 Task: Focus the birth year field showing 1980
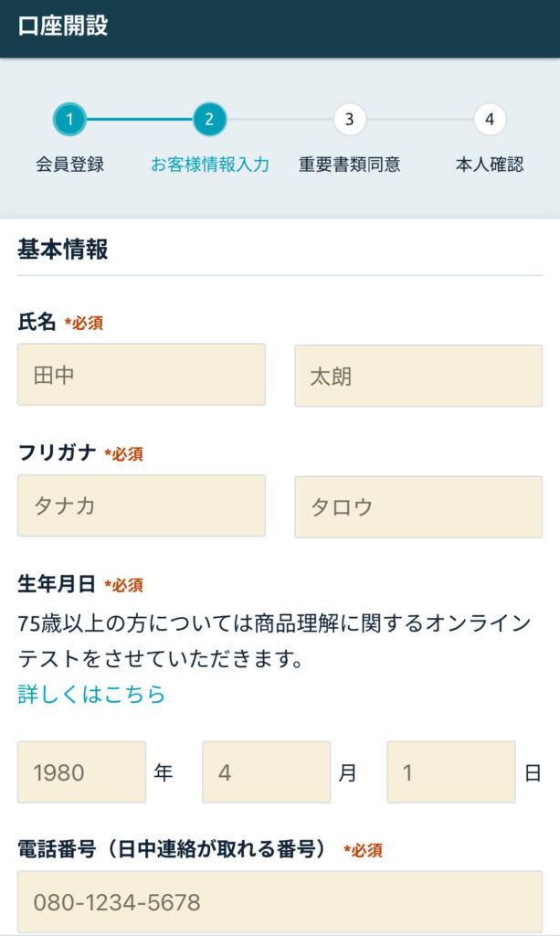coord(81,772)
